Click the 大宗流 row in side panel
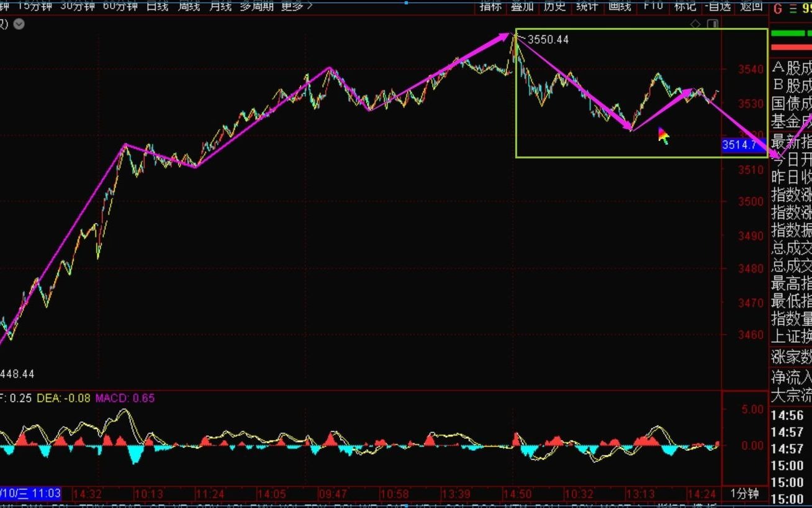Screen dimensions: 812x508 point(791,395)
